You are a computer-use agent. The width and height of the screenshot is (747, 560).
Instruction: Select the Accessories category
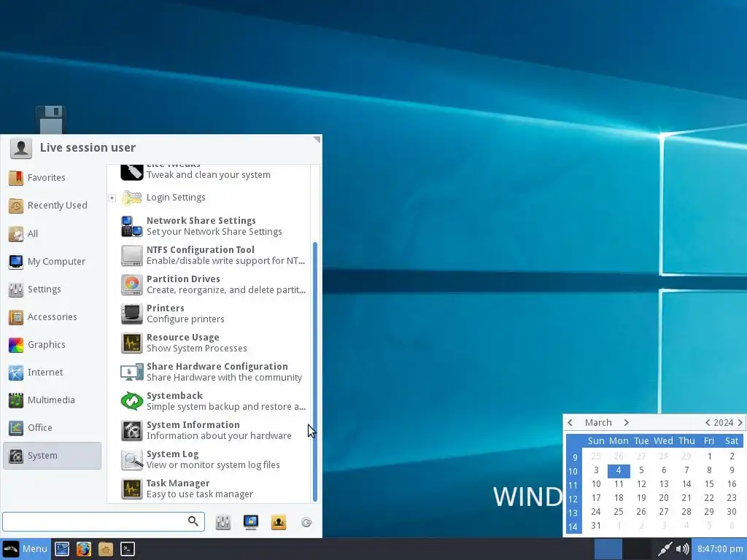52,316
